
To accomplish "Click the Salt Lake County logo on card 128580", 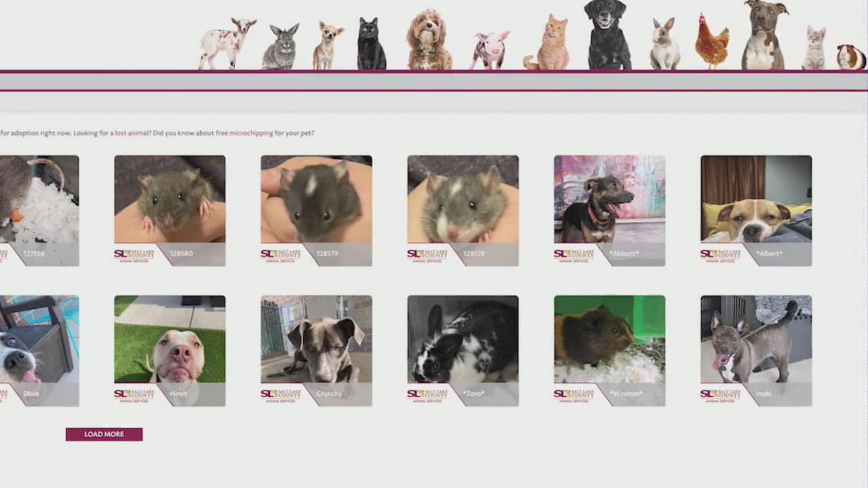I will [x=134, y=255].
